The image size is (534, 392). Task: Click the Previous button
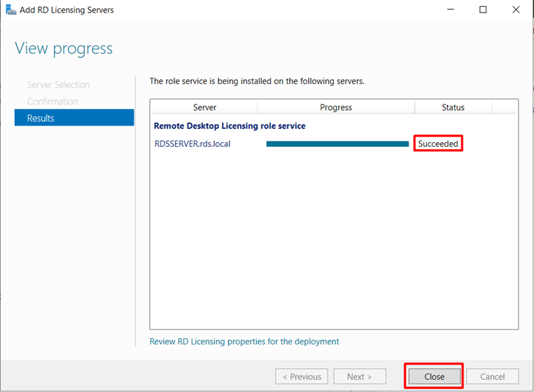[302, 377]
